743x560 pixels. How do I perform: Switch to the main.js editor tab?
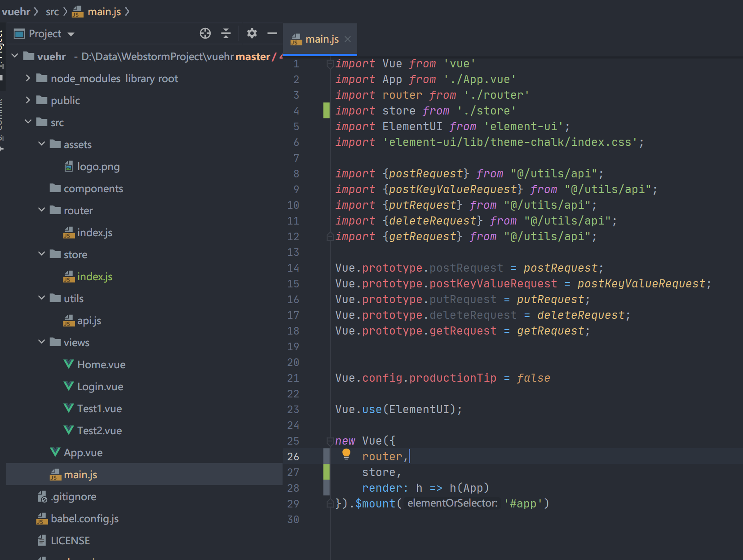320,40
